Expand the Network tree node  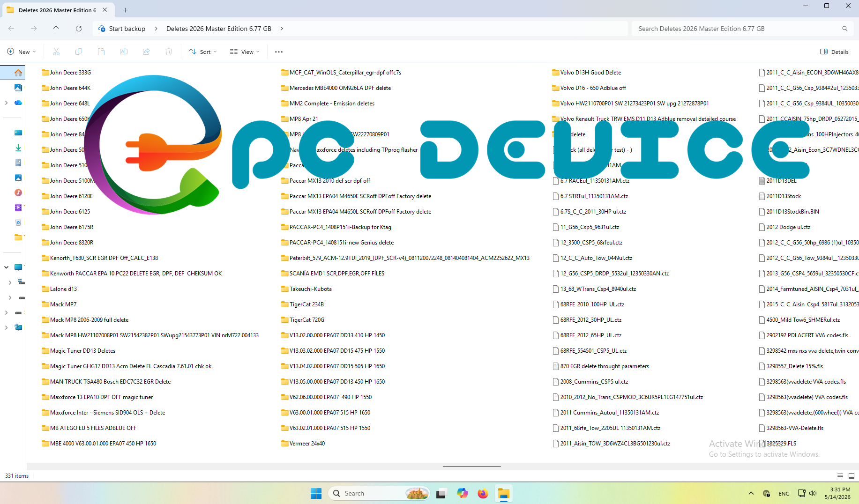(6, 327)
